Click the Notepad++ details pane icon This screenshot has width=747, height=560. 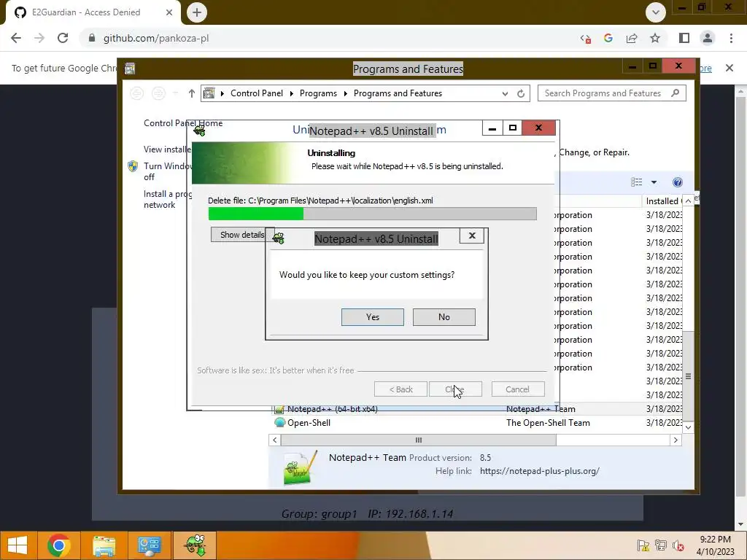300,467
